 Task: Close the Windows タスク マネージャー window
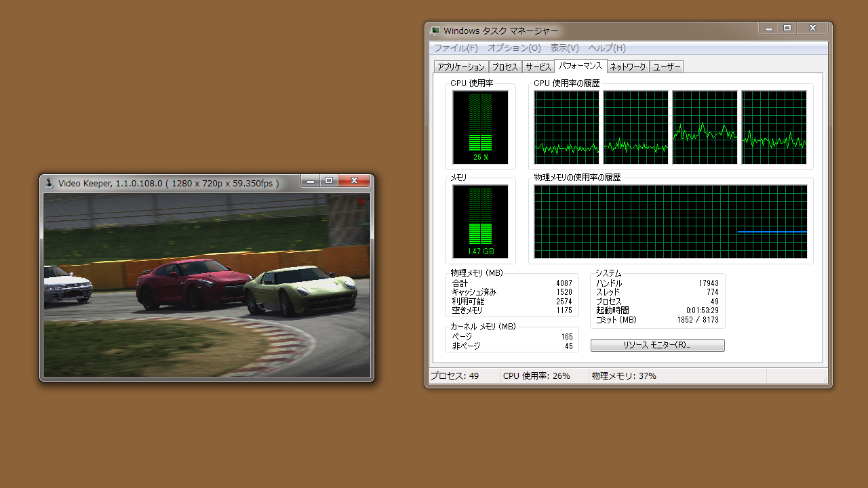(x=812, y=28)
